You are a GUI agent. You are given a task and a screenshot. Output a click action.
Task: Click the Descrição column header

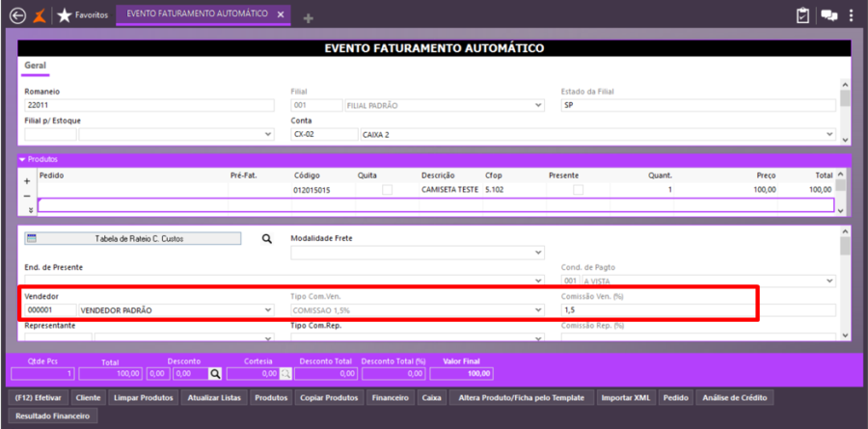click(438, 174)
